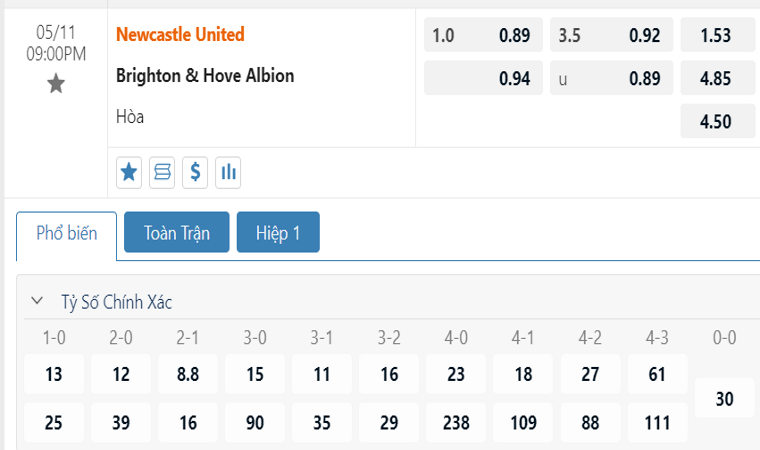Click the dollar sign icon

(x=195, y=173)
